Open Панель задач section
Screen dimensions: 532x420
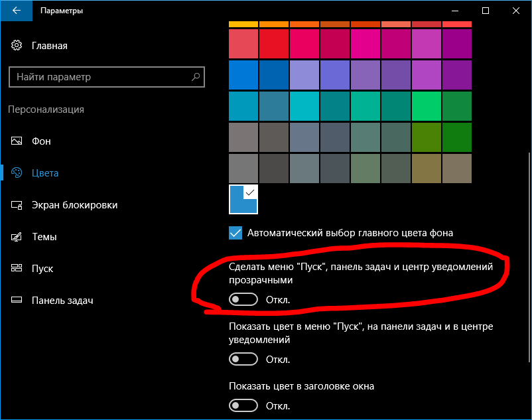point(62,301)
